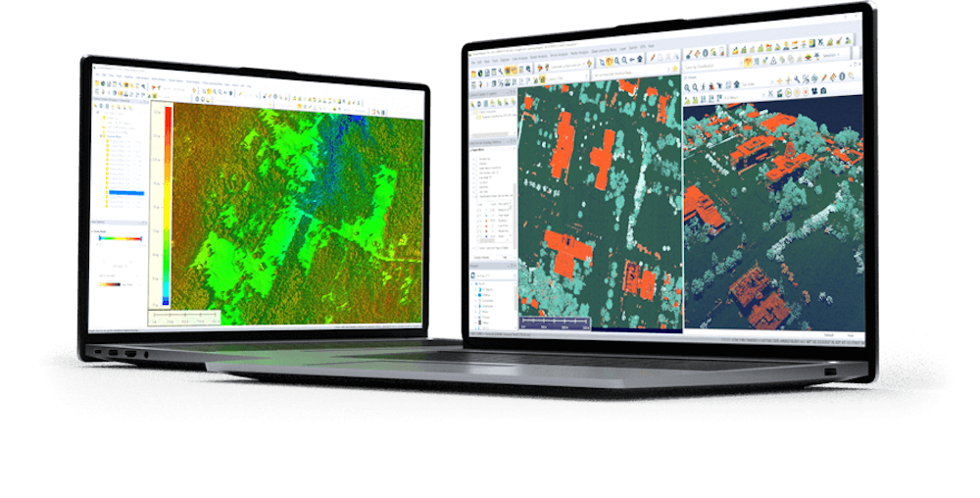Viewport: 980px width, 498px height.
Task: Select Videos folder in file browser tree
Action: click(486, 323)
